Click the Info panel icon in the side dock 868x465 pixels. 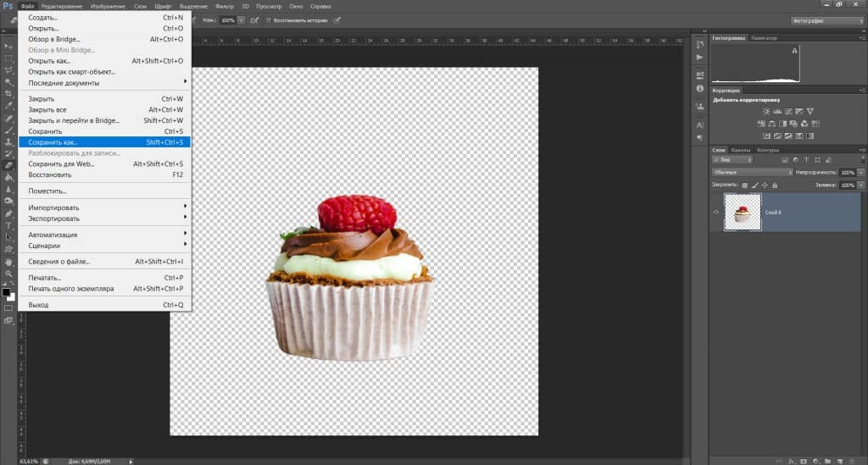click(699, 88)
